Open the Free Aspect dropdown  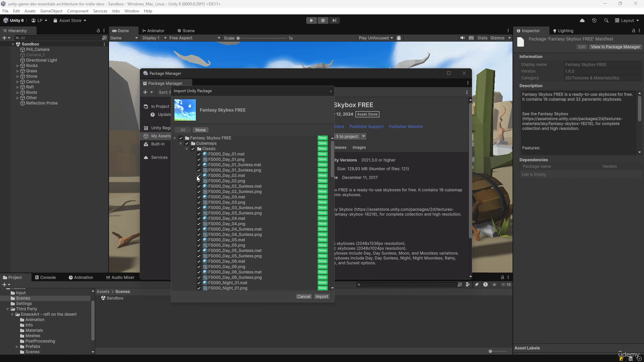click(x=195, y=38)
